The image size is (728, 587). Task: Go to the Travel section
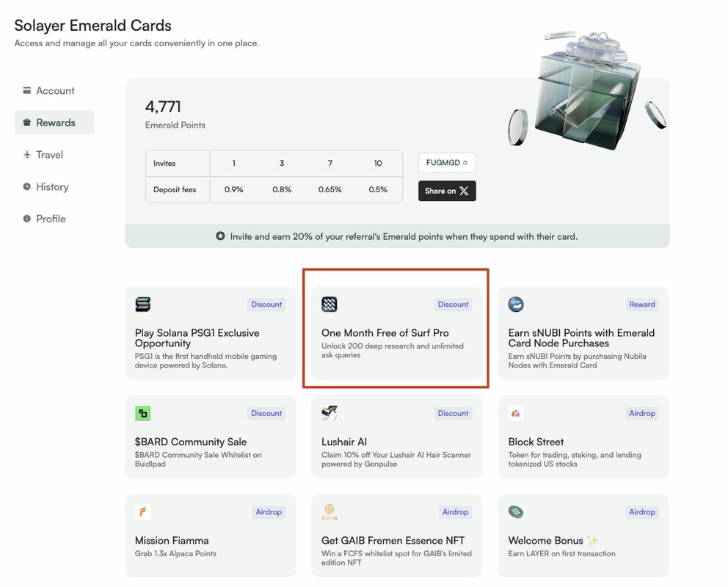point(49,155)
